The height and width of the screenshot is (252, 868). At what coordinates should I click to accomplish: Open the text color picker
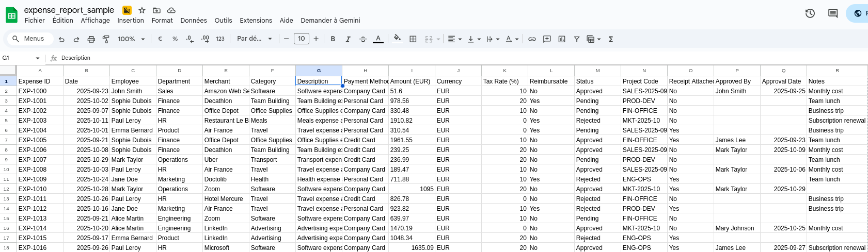[378, 39]
